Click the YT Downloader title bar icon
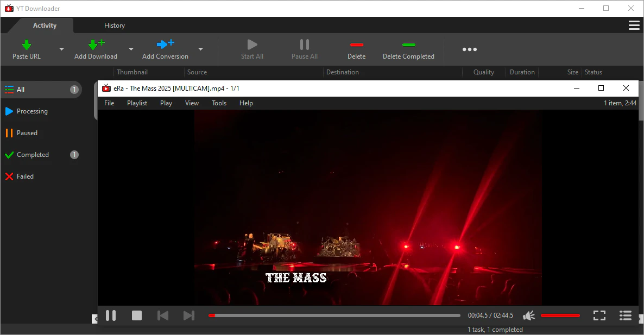 pyautogui.click(x=9, y=8)
